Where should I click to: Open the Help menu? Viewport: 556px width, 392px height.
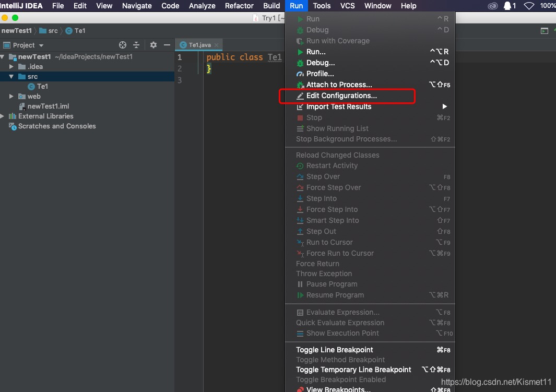[x=408, y=6]
